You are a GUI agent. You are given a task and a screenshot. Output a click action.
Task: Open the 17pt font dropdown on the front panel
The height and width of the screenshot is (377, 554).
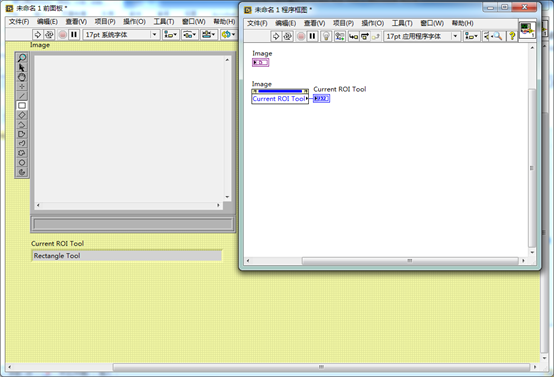[121, 34]
